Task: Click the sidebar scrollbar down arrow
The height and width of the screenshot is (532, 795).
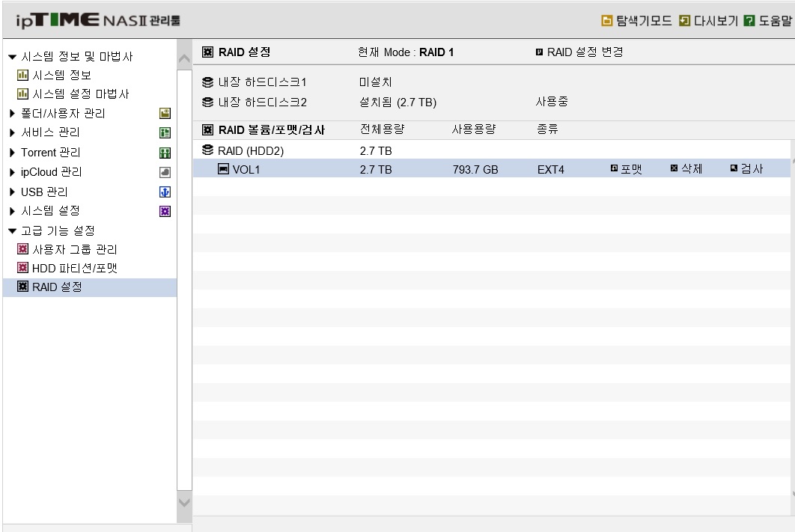Action: (185, 503)
